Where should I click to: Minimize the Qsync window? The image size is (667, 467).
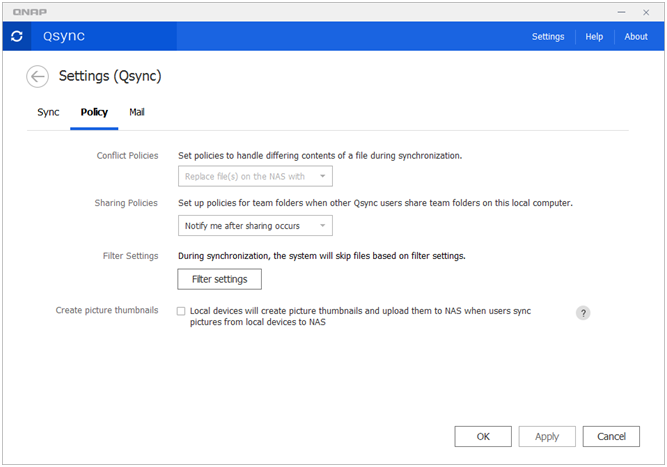click(621, 12)
